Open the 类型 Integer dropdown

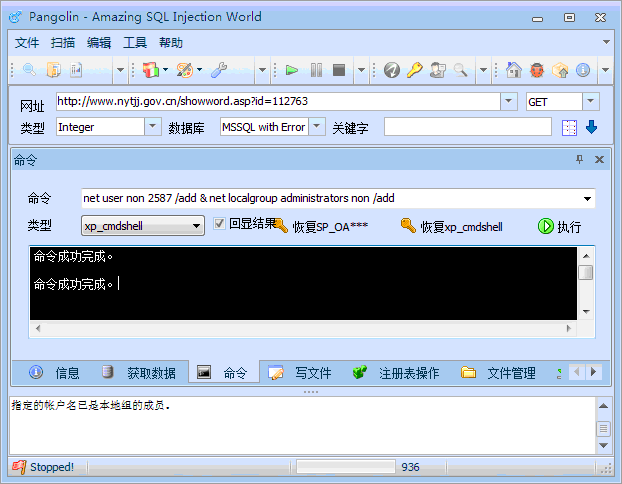coord(152,127)
